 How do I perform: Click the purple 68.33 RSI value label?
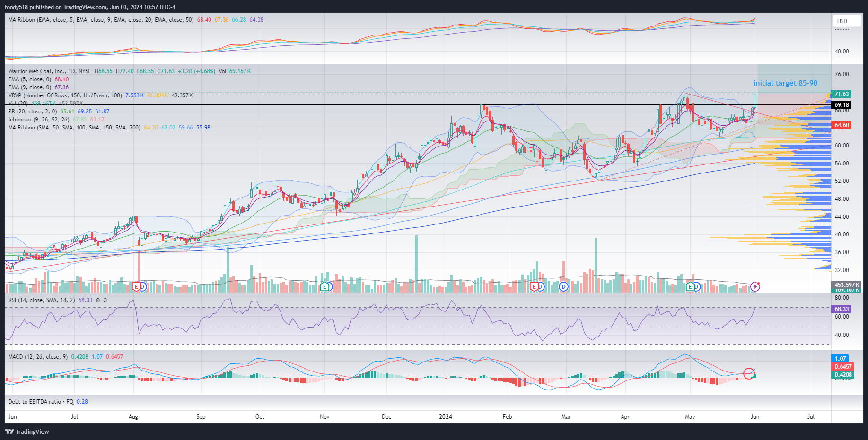pos(842,309)
